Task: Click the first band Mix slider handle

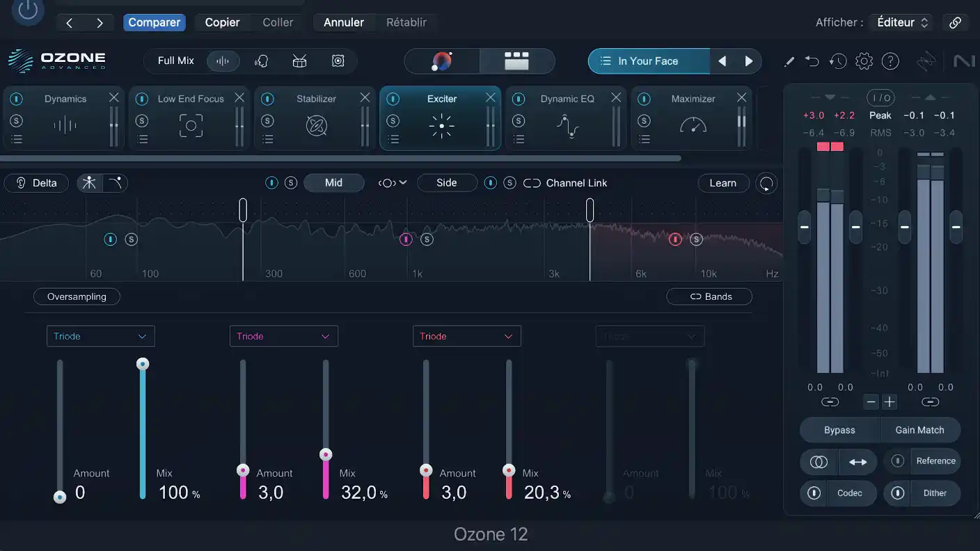Action: [143, 364]
